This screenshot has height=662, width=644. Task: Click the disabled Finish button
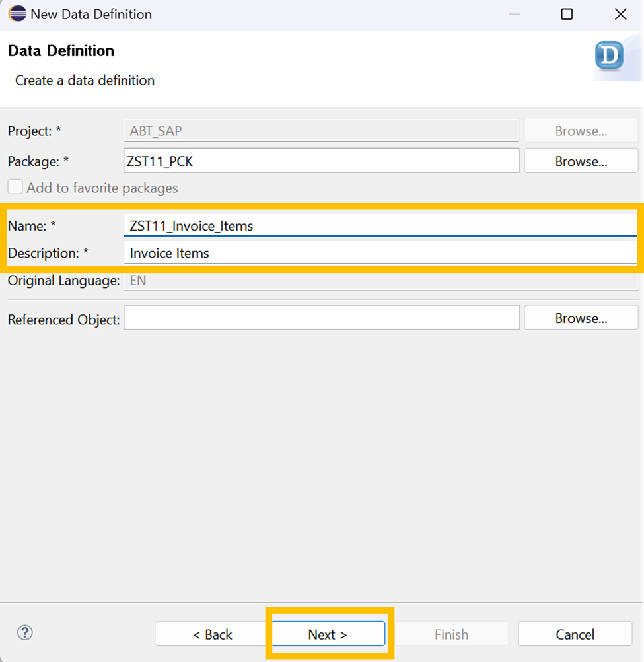pos(451,634)
